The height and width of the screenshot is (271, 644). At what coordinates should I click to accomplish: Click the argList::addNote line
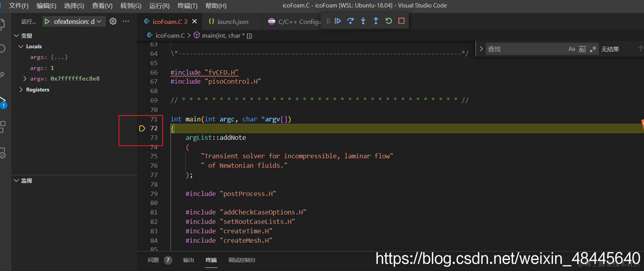[216, 137]
